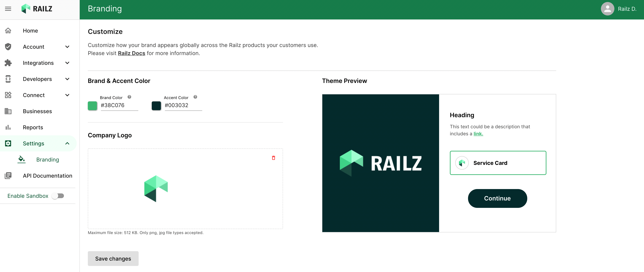Expand the Integrations submenu arrow
The width and height of the screenshot is (644, 272).
(x=67, y=63)
